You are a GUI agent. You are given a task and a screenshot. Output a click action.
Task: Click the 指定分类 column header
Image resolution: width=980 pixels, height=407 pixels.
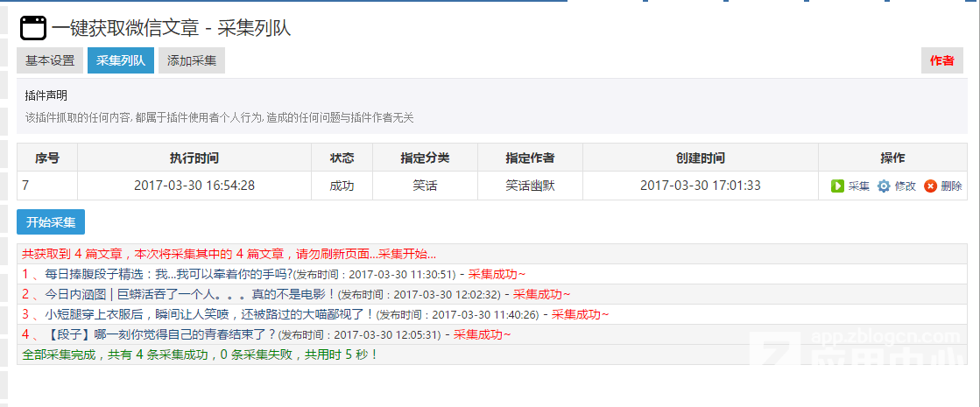pos(425,158)
